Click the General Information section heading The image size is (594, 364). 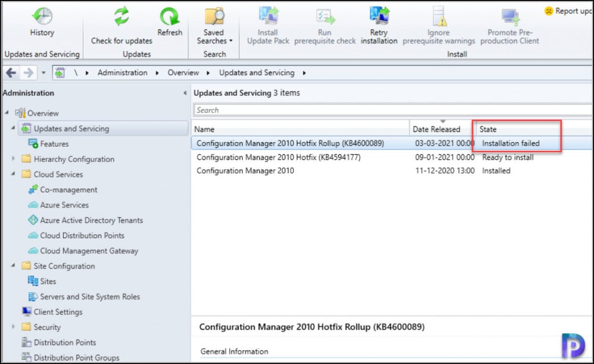click(234, 351)
